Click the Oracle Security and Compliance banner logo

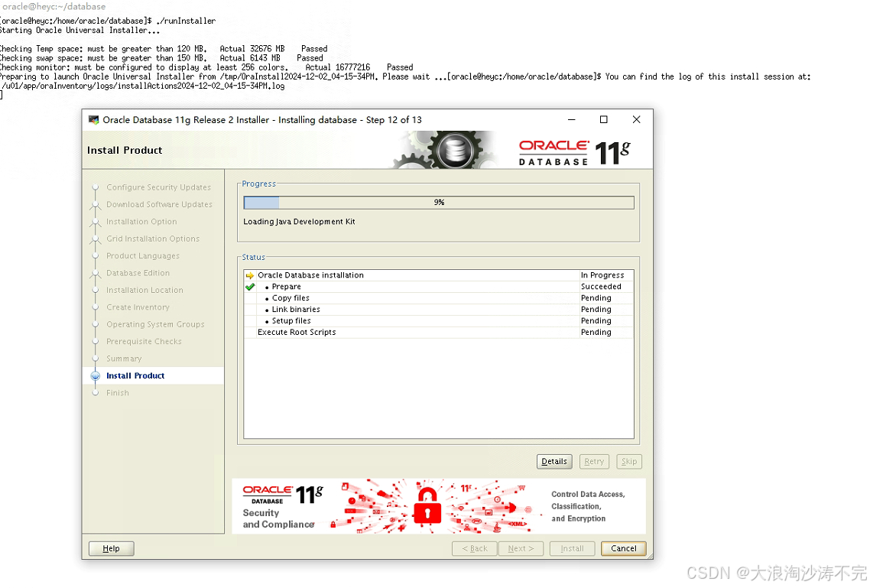point(282,507)
